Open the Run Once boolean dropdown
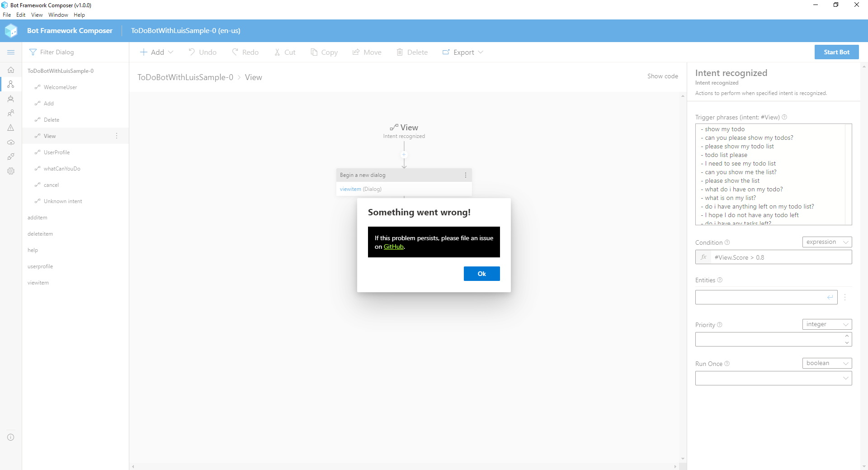The image size is (868, 470). (x=826, y=363)
